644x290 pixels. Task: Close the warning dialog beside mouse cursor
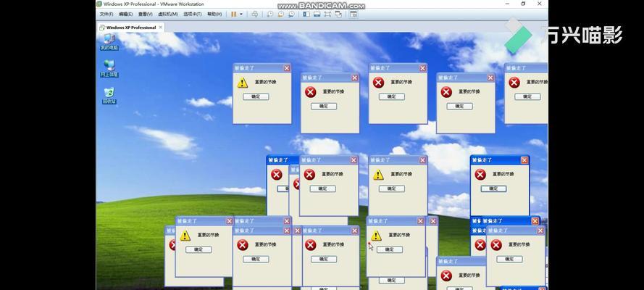click(x=421, y=221)
